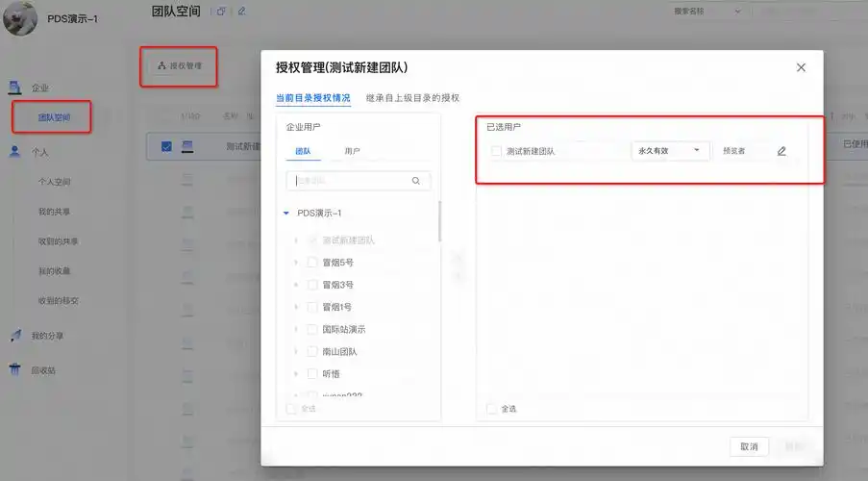Close the 授权管理 dialog with X

point(801,67)
